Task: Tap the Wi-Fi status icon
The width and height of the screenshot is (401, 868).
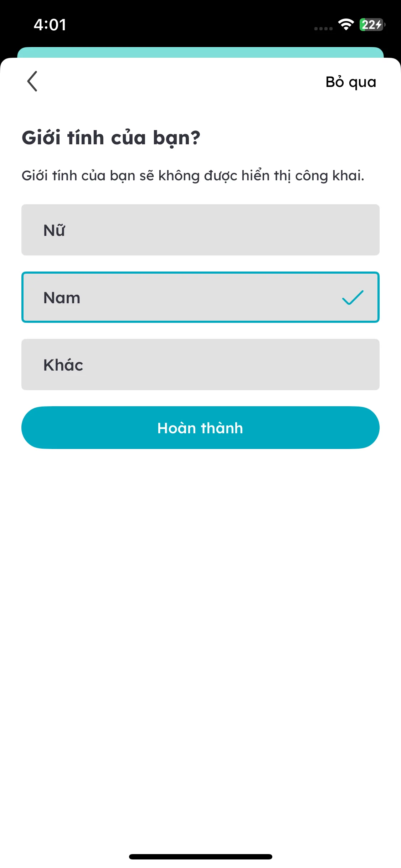Action: point(346,25)
